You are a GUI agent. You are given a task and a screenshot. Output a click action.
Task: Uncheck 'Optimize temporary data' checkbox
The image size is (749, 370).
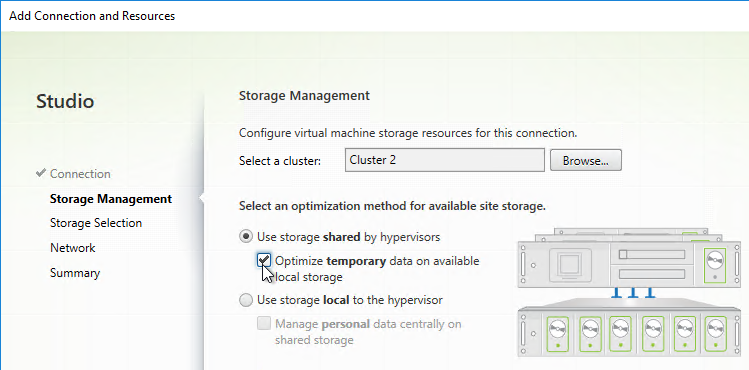pyautogui.click(x=263, y=261)
